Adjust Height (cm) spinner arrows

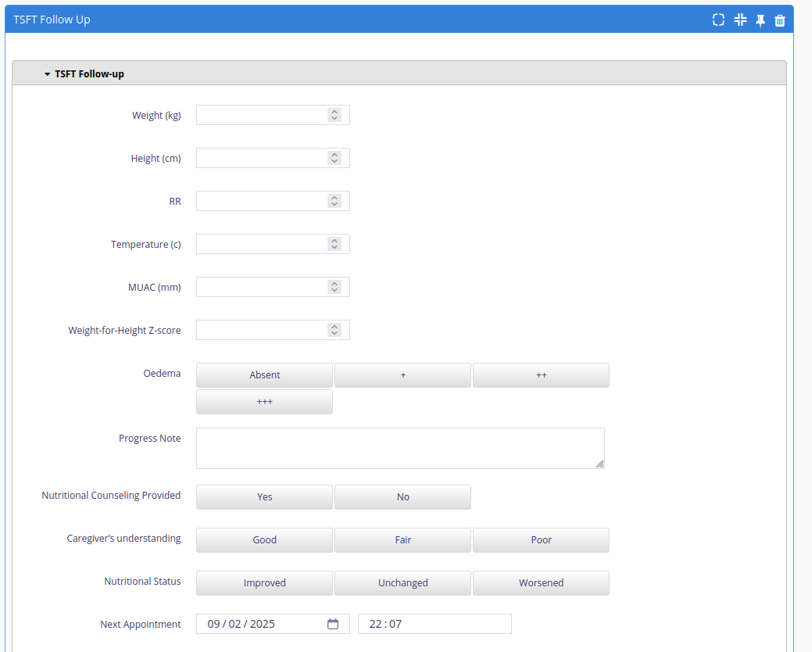click(334, 158)
